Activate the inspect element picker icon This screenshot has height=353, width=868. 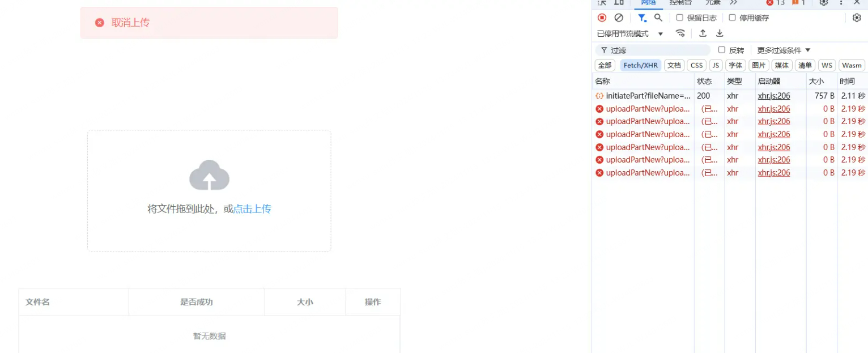pos(602,2)
